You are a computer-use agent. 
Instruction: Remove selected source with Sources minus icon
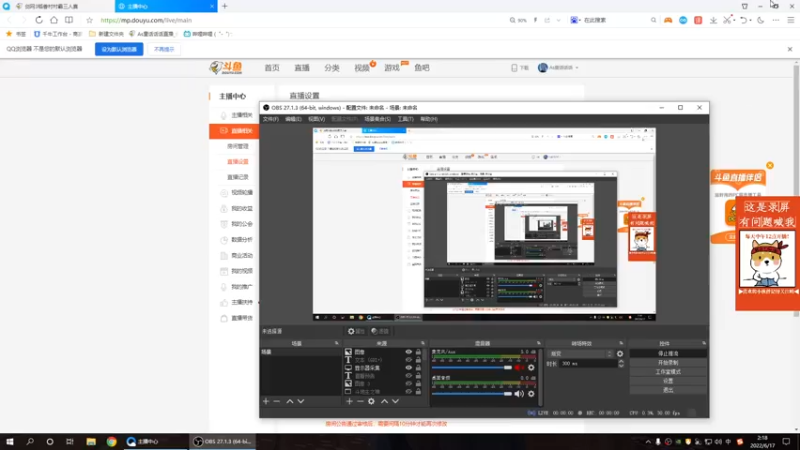point(360,402)
